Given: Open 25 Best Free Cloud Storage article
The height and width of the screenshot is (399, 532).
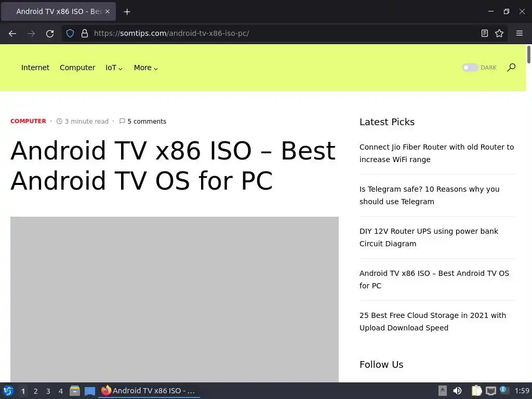Looking at the screenshot, I should click(x=433, y=322).
